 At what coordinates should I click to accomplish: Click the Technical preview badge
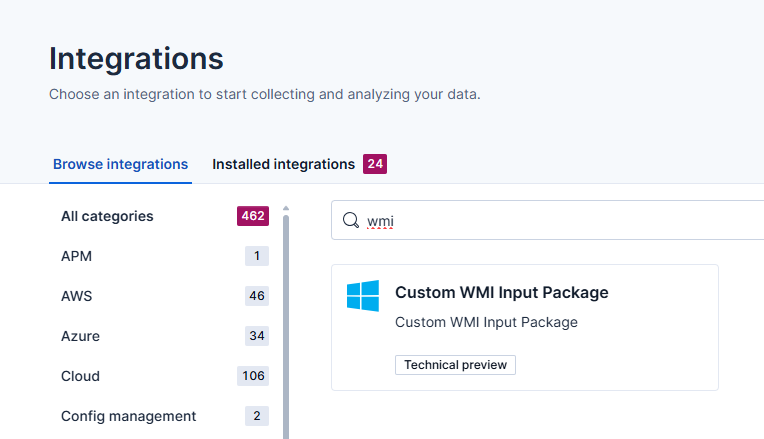pos(455,365)
